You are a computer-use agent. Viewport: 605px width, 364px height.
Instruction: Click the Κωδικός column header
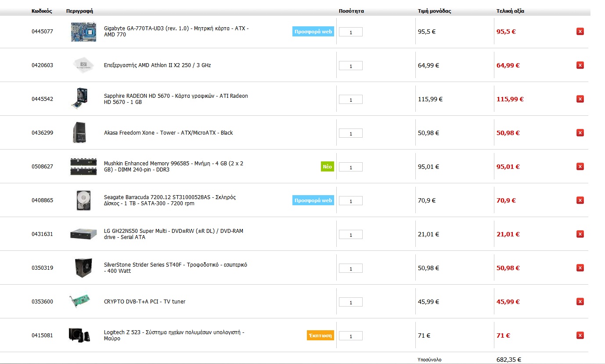coord(42,11)
